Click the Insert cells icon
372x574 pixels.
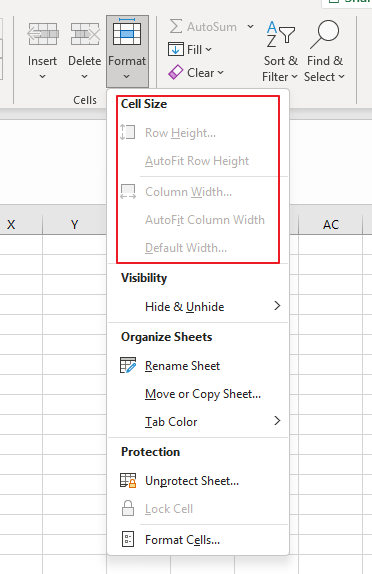(43, 34)
